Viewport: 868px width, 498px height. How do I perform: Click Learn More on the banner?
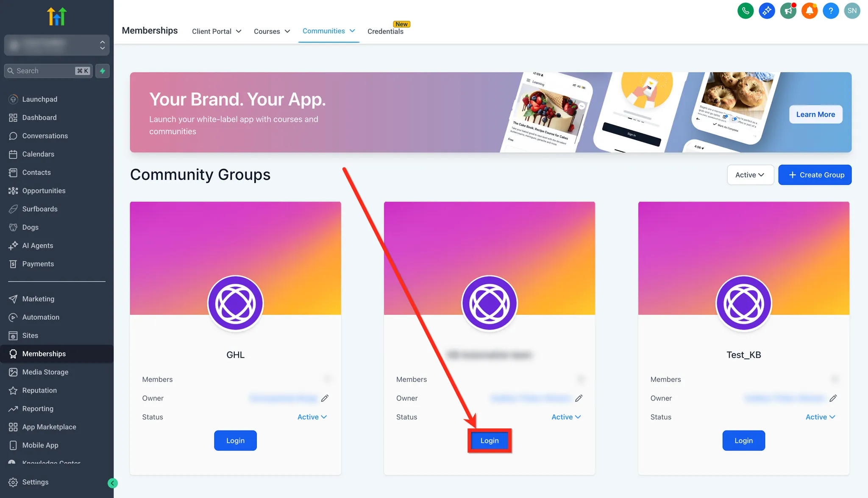tap(815, 115)
